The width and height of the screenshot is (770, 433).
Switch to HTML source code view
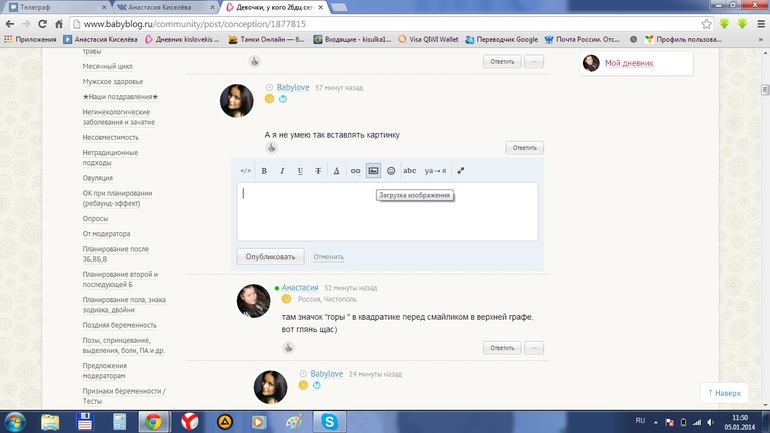tap(246, 171)
